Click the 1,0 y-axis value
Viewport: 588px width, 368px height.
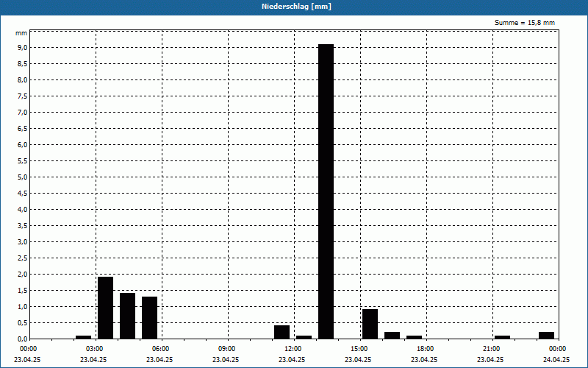point(21,306)
